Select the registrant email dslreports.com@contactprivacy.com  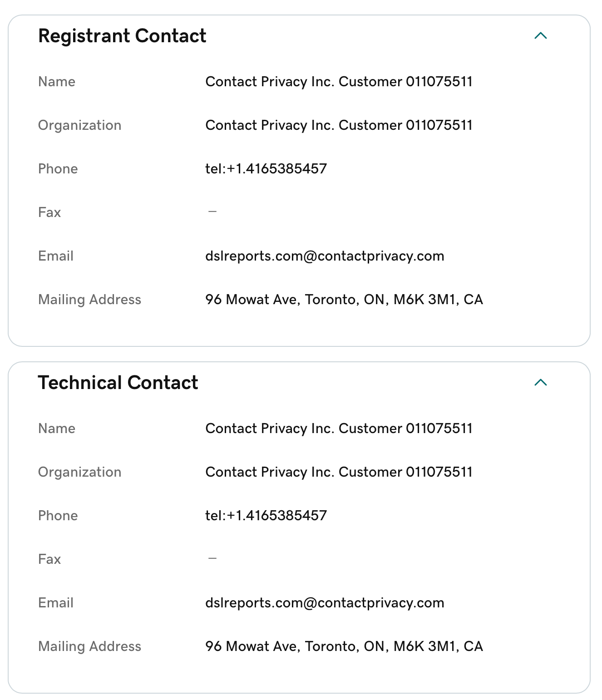coord(325,256)
